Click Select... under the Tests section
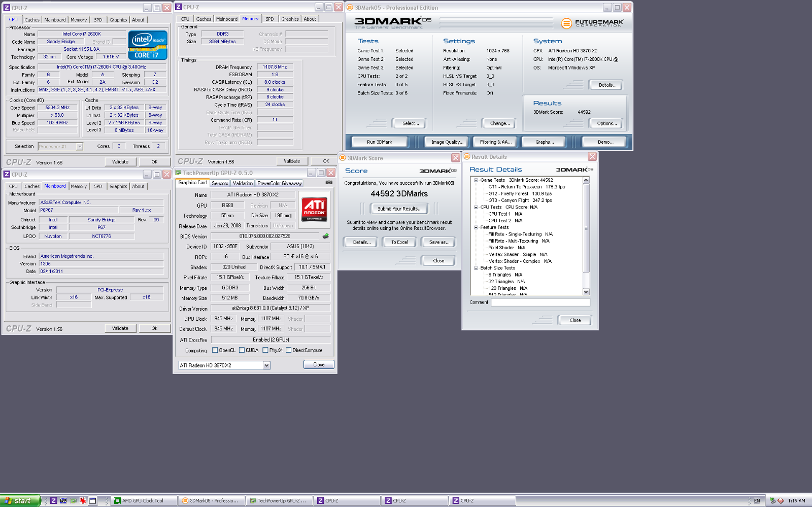The height and width of the screenshot is (507, 812). tap(411, 123)
